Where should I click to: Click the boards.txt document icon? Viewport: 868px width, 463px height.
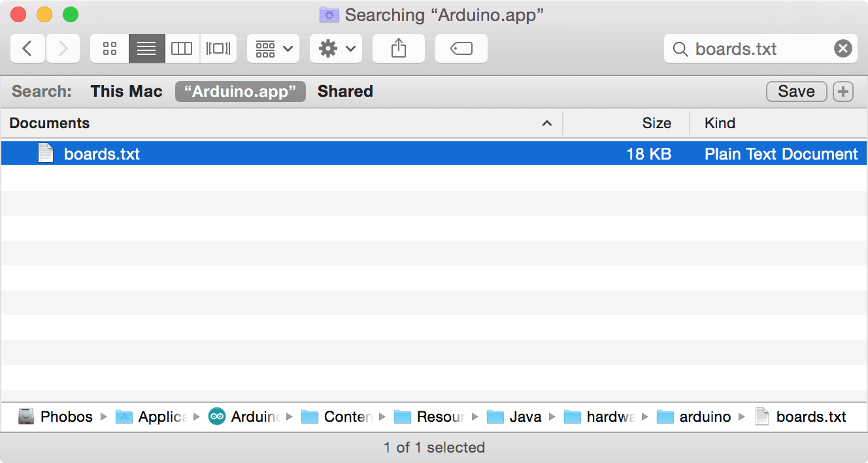pos(46,154)
